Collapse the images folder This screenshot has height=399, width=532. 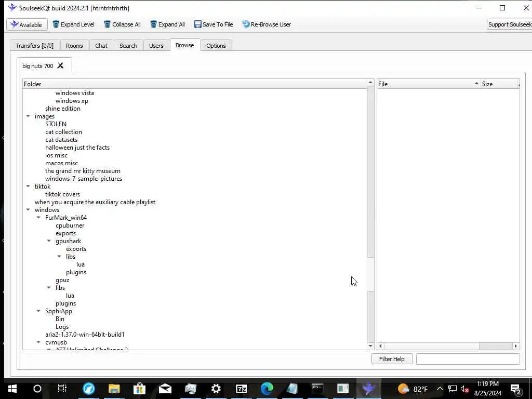pyautogui.click(x=28, y=116)
